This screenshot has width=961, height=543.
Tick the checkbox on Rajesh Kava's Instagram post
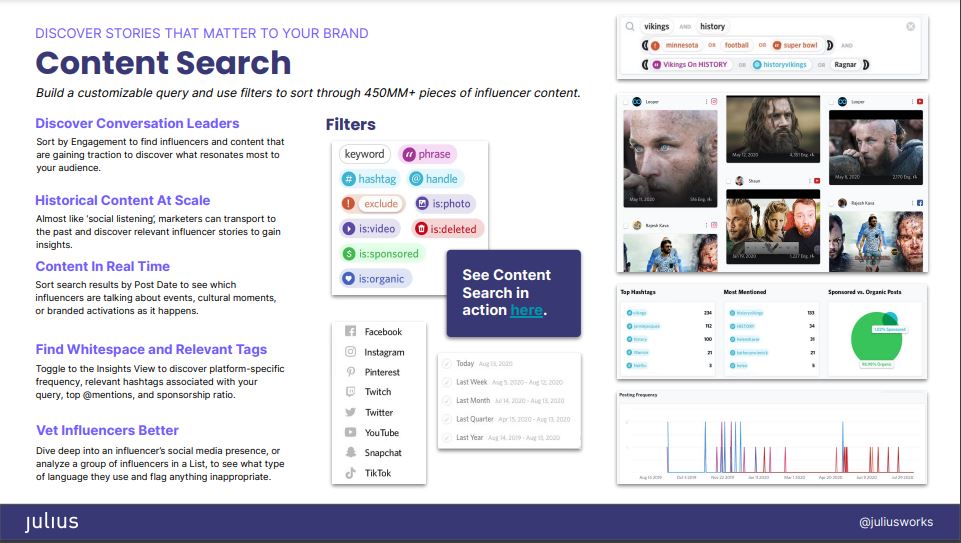point(626,226)
